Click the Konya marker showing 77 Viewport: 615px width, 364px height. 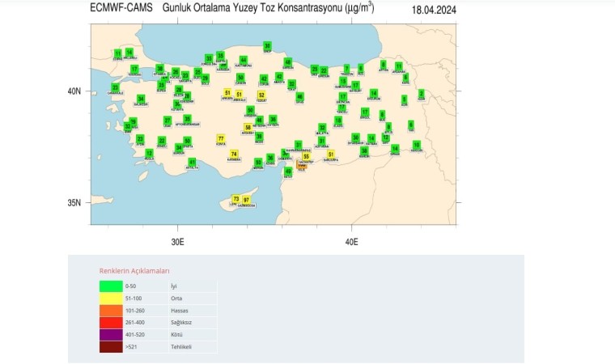click(x=221, y=139)
